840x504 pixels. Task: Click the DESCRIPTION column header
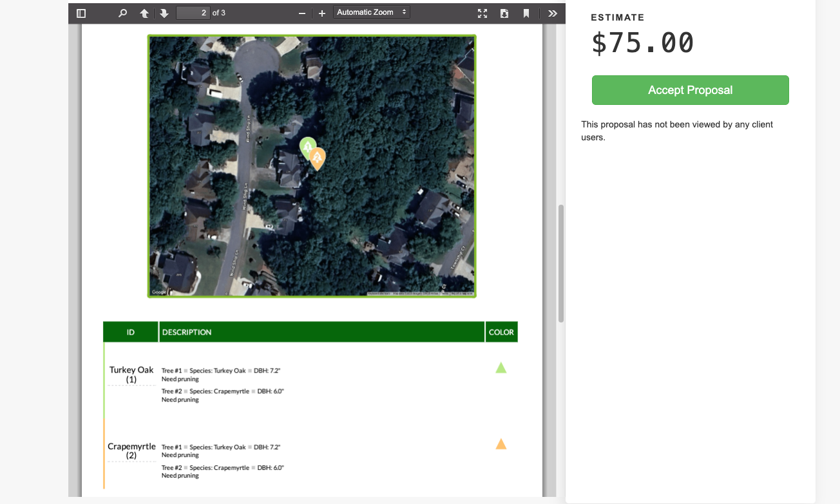click(x=187, y=332)
